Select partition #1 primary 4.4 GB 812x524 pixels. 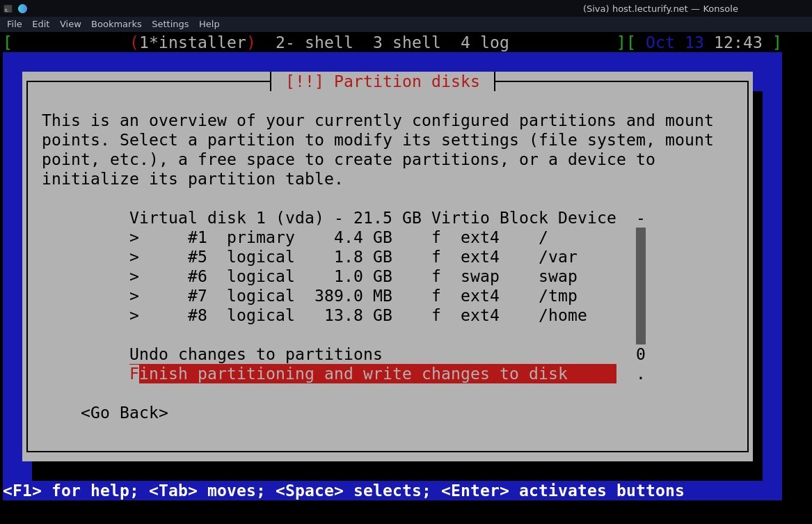click(373, 238)
